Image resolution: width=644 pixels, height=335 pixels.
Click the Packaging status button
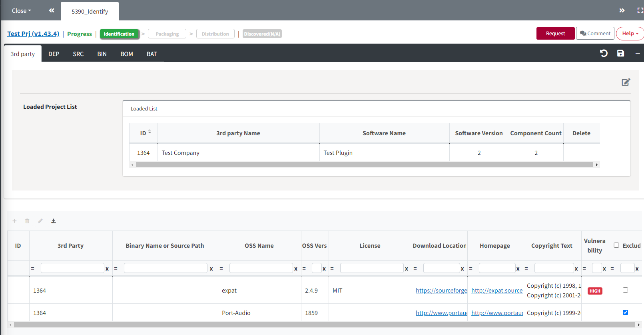click(x=167, y=34)
